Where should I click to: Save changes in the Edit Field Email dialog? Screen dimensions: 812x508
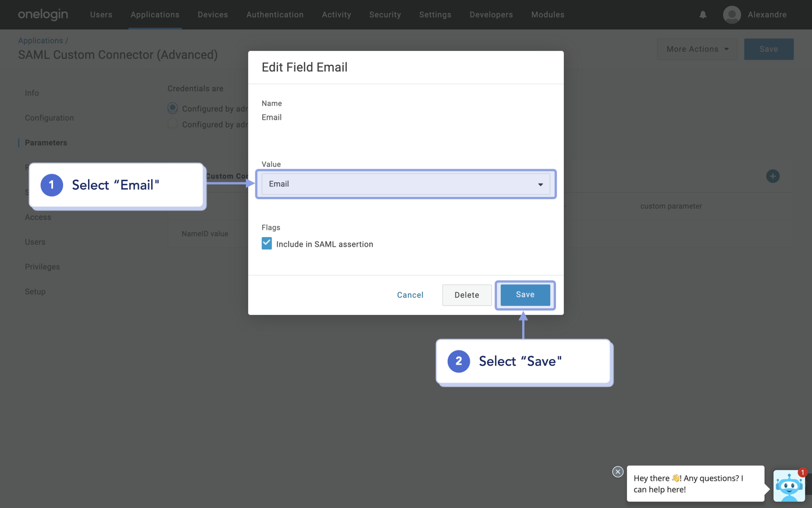[525, 295]
